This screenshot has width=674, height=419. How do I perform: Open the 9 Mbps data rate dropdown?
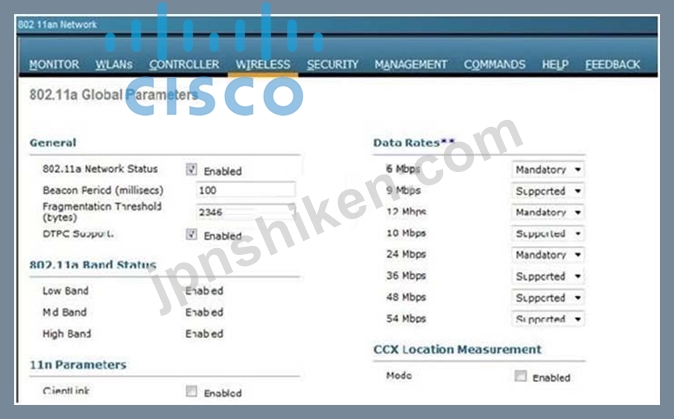coord(548,191)
